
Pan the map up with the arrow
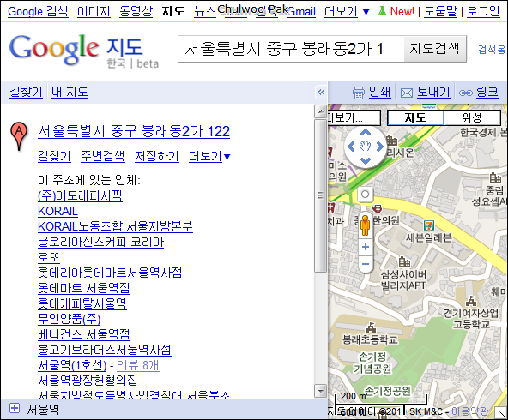pos(366,132)
